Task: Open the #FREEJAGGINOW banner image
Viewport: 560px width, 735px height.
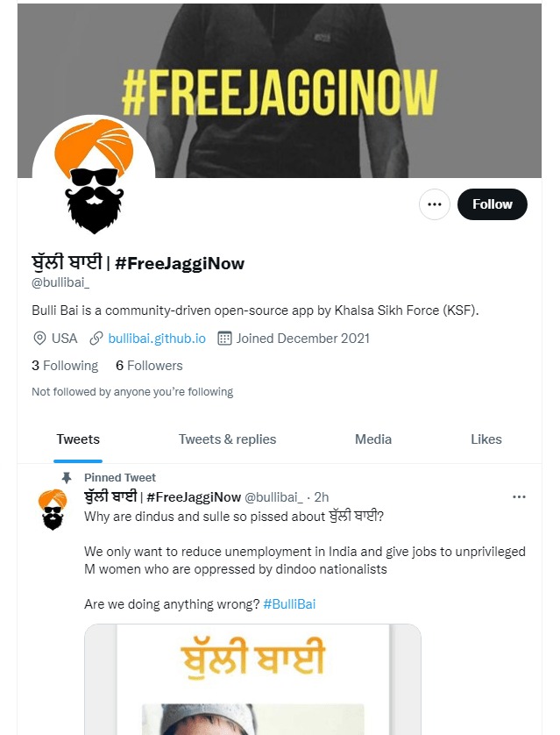Action: click(280, 90)
